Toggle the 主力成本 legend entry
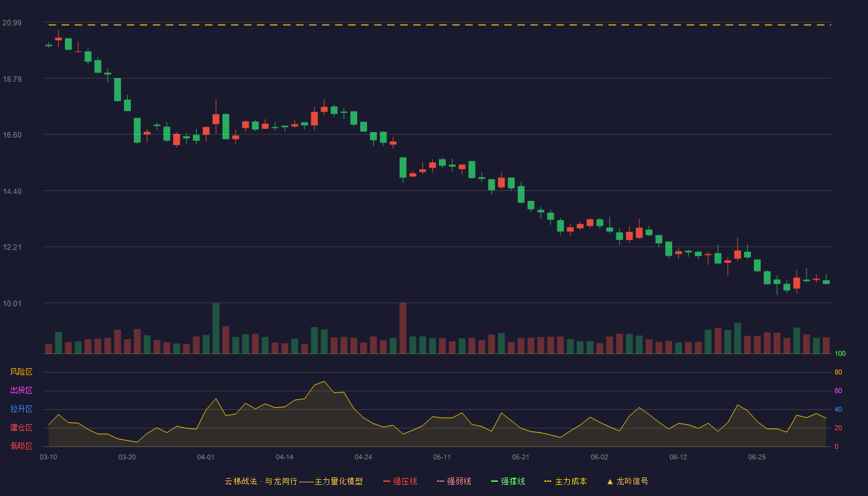The height and width of the screenshot is (496, 868). click(565, 481)
